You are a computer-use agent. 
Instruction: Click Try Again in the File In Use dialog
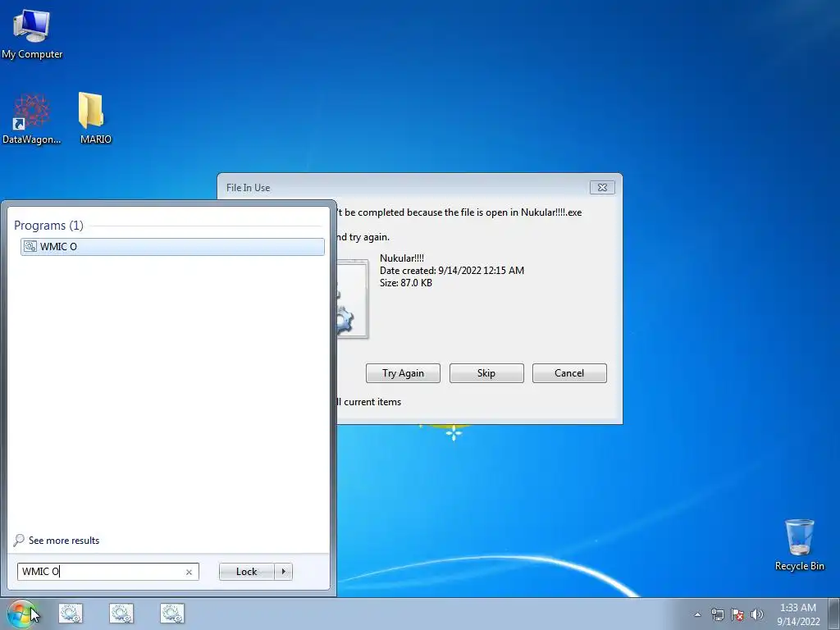(x=403, y=373)
